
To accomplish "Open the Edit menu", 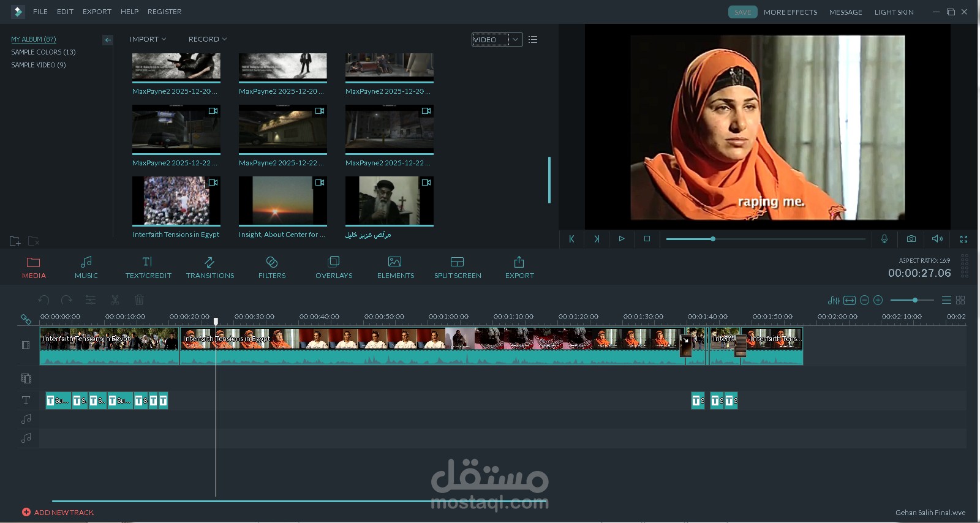I will coord(65,12).
